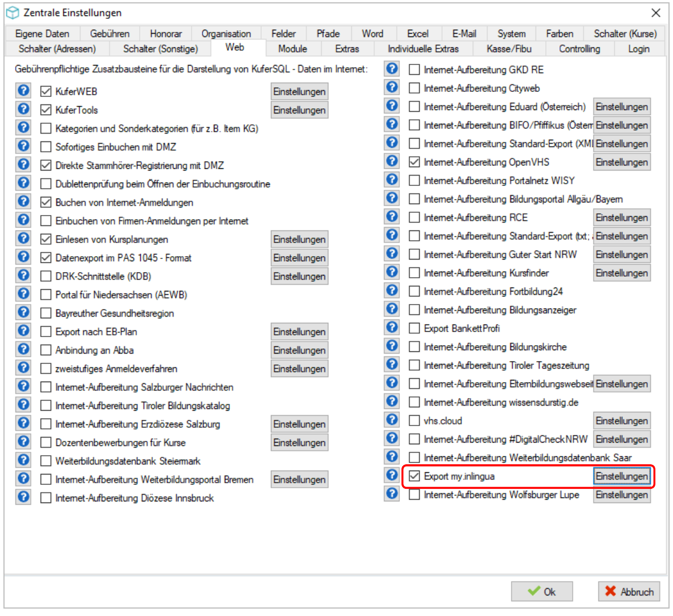Click help icon next to vhs.cloud
The image size is (673, 616).
pos(392,420)
